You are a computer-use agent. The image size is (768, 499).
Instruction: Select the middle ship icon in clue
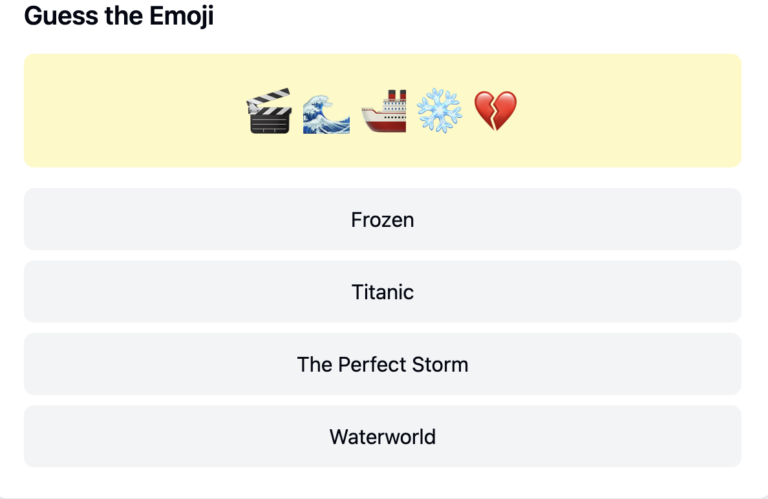pos(383,111)
